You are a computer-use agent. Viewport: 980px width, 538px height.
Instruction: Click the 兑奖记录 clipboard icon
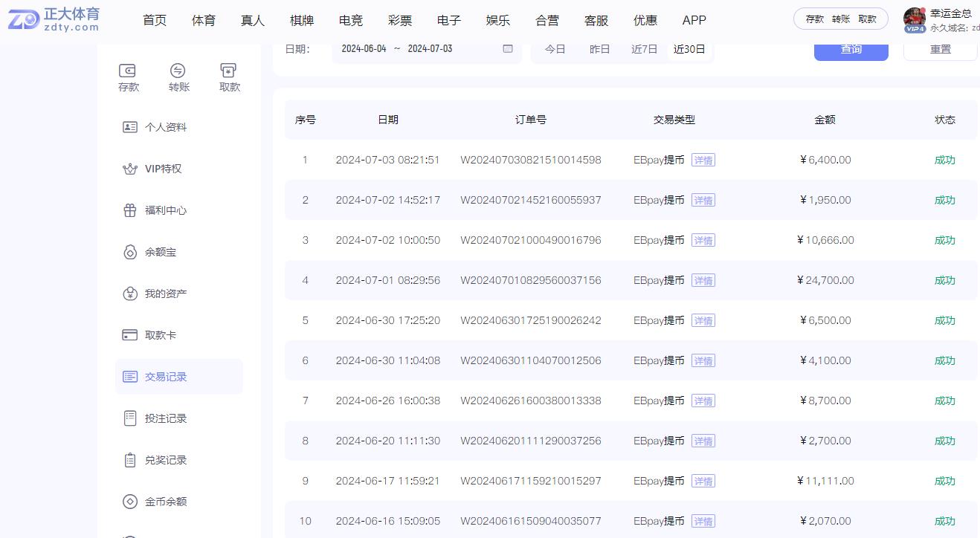tap(129, 459)
